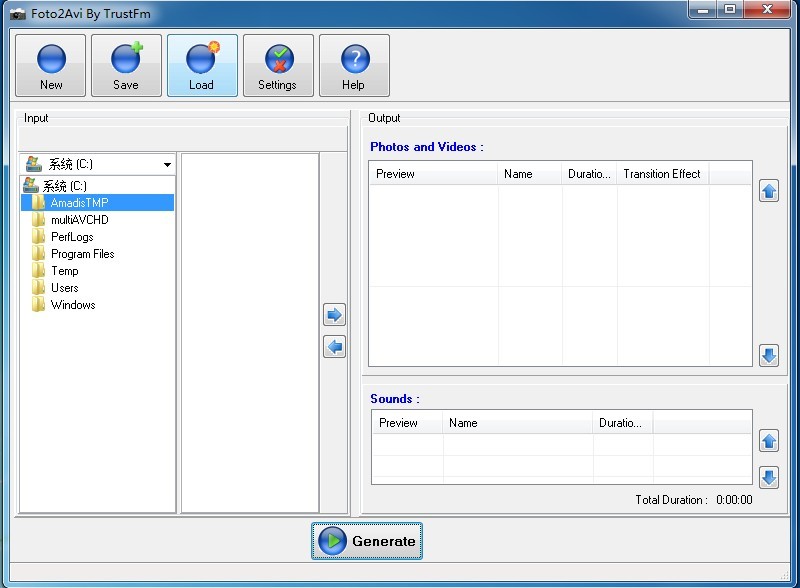Select the Users folder in tree
Image resolution: width=800 pixels, height=588 pixels.
click(x=64, y=288)
